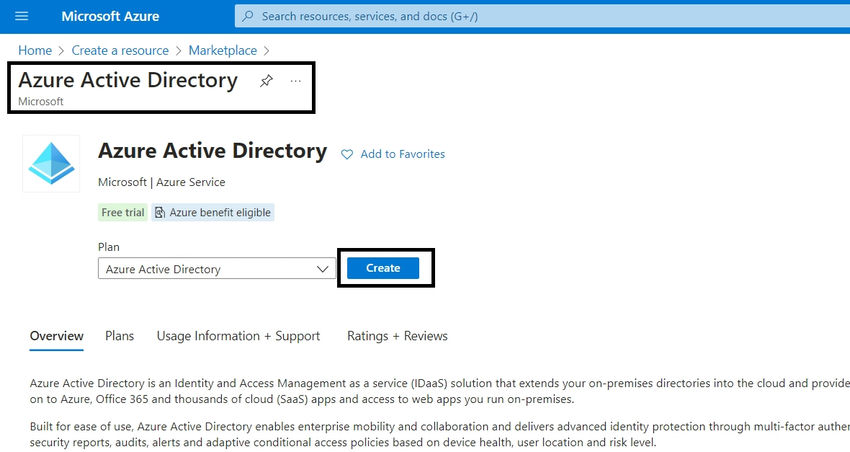
Task: Click the search magnifier icon
Action: pyautogui.click(x=248, y=16)
